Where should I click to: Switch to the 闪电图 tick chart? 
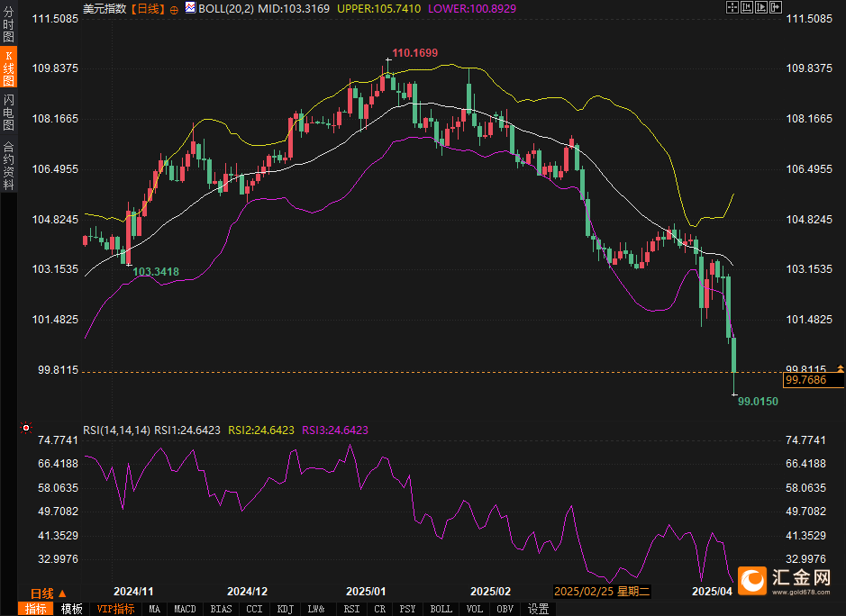click(8, 112)
